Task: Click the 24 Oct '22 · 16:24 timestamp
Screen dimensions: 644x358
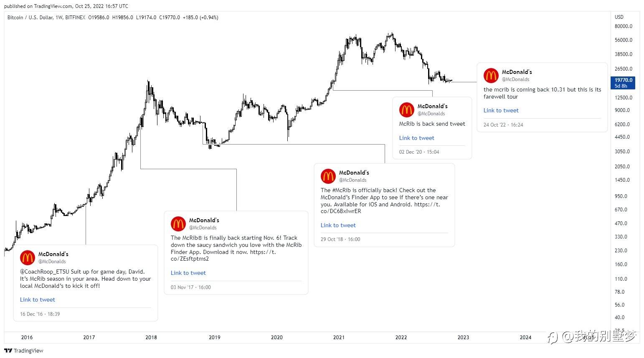Action: click(503, 125)
